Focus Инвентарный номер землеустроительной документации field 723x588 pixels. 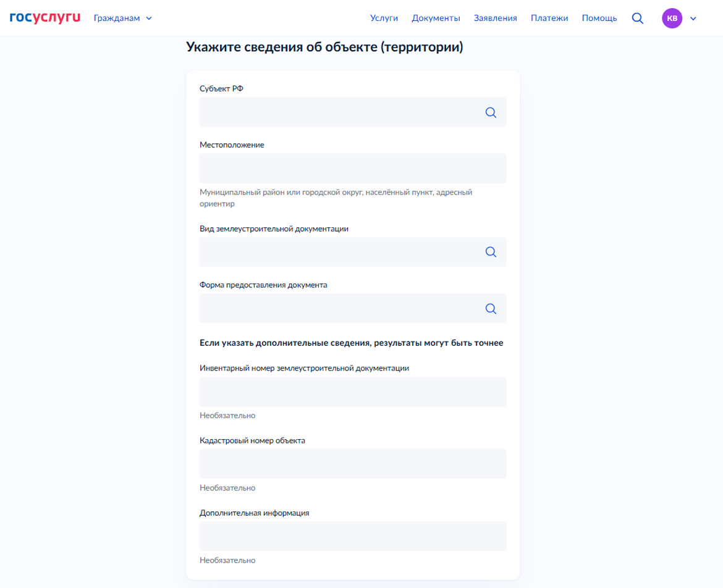coord(353,392)
